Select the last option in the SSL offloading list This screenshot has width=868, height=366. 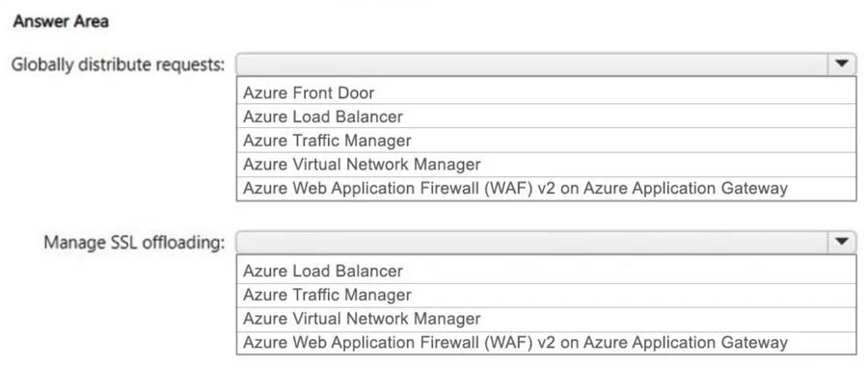click(x=546, y=343)
